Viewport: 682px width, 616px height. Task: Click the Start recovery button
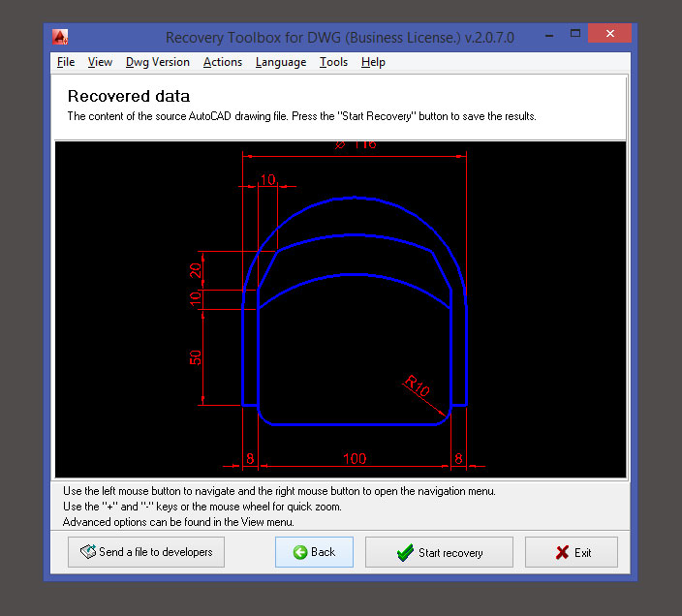[439, 552]
